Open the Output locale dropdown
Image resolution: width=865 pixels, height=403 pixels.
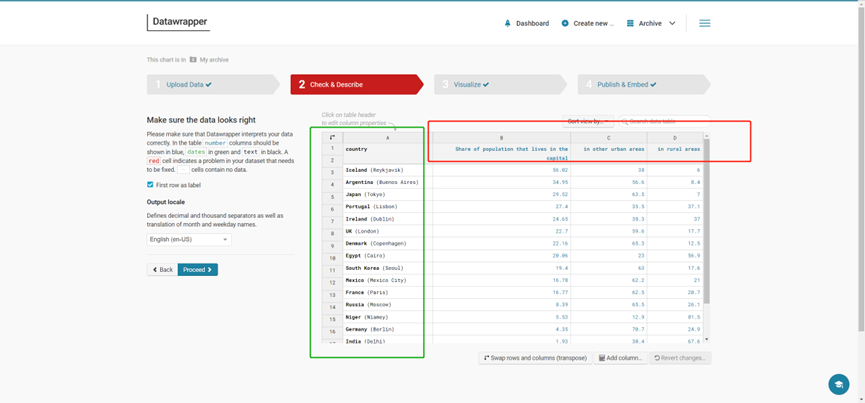pos(189,240)
